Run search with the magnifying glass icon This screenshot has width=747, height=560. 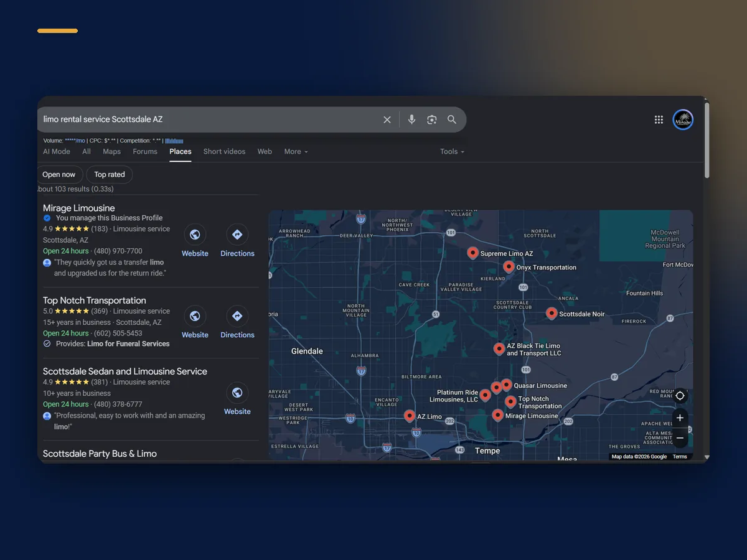(x=452, y=119)
